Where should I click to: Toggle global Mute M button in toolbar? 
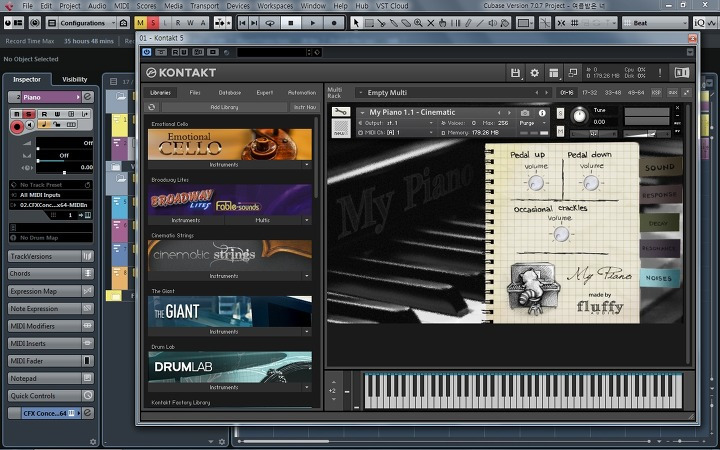[x=141, y=23]
